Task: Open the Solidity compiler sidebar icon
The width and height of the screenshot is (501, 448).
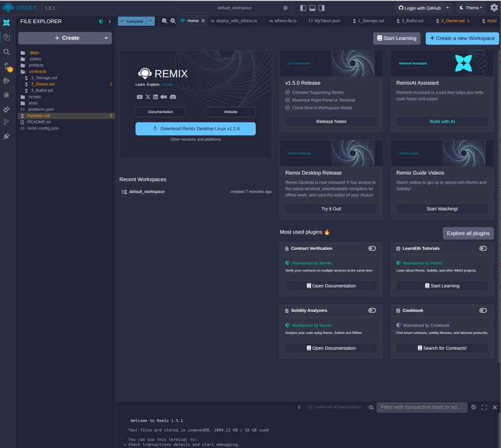Action: 7,66
